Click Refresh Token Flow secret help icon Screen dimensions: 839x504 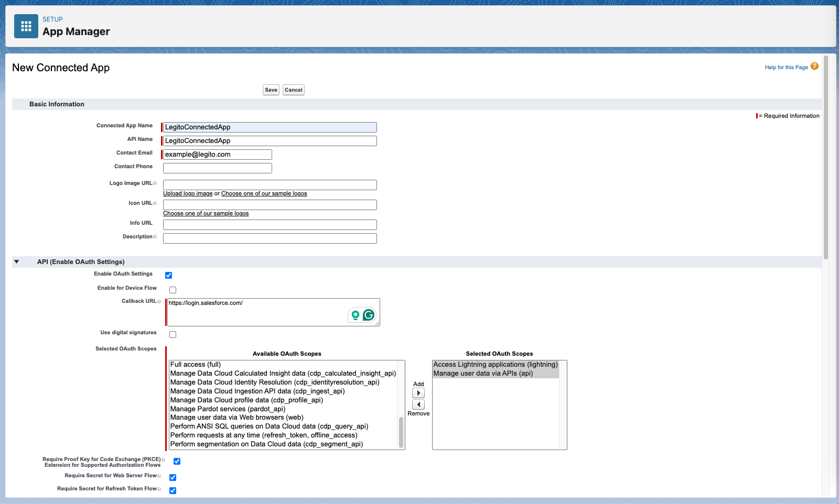pyautogui.click(x=159, y=489)
